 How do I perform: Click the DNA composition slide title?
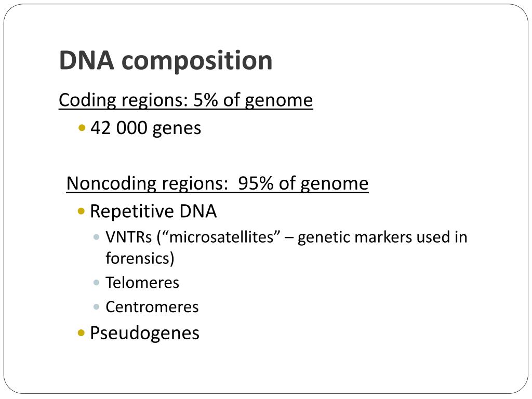[166, 61]
